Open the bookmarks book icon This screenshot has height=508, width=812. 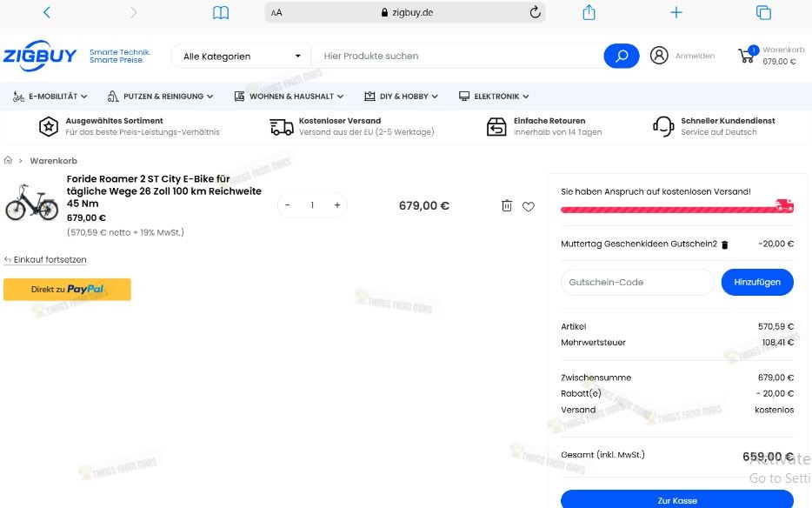coord(221,12)
